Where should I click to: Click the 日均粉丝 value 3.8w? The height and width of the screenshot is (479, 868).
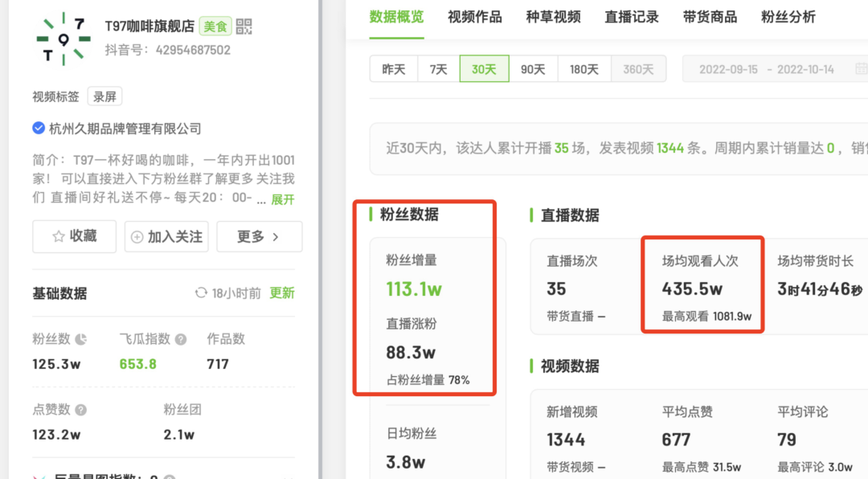406,462
